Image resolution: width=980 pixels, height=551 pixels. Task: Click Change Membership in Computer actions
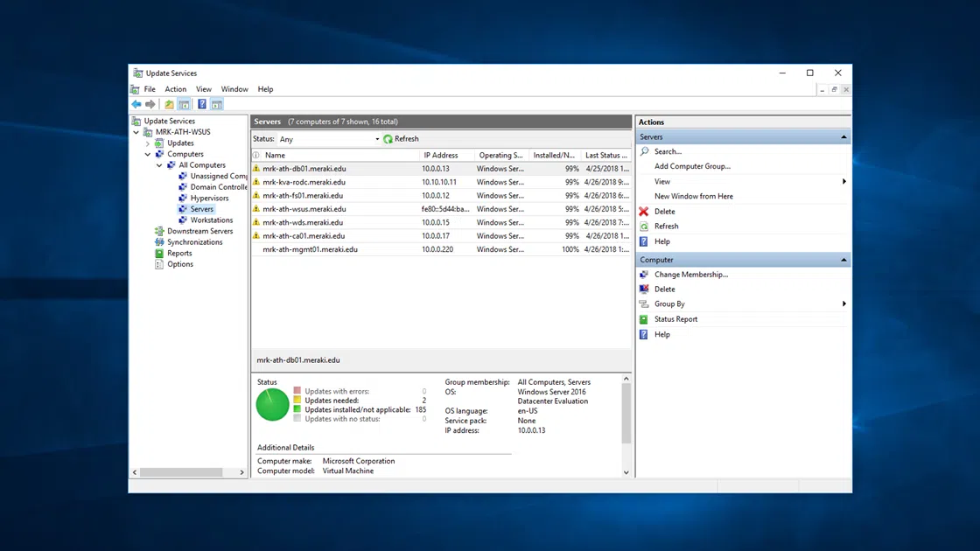[x=690, y=275]
